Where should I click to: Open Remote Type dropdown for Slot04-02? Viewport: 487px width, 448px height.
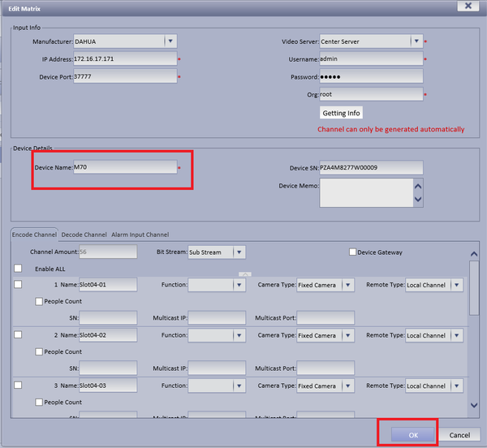(456, 336)
